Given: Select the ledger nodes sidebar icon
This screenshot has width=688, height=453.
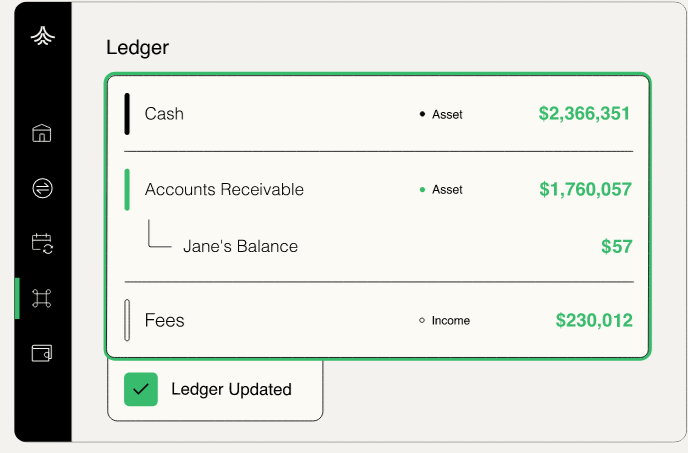Looking at the screenshot, I should [x=42, y=298].
